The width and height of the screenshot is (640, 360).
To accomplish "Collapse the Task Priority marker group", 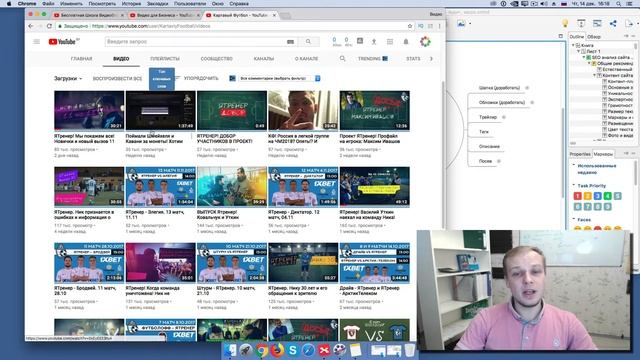I will click(x=574, y=185).
